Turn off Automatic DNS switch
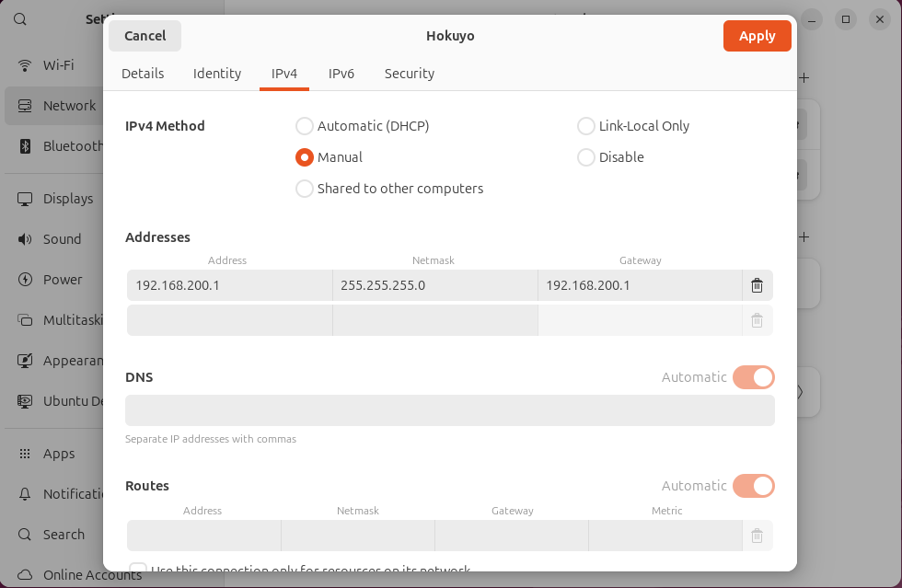Viewport: 902px width, 588px height. pos(753,377)
